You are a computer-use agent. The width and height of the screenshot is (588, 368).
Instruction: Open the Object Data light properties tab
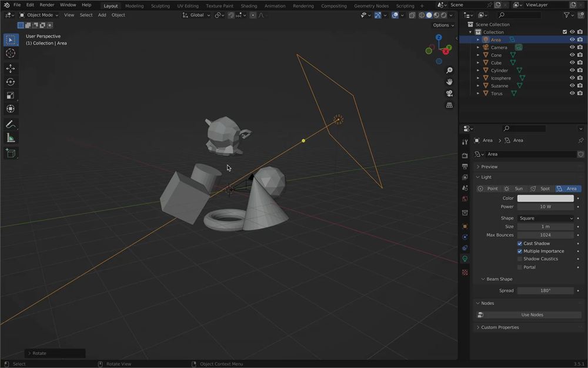465,258
